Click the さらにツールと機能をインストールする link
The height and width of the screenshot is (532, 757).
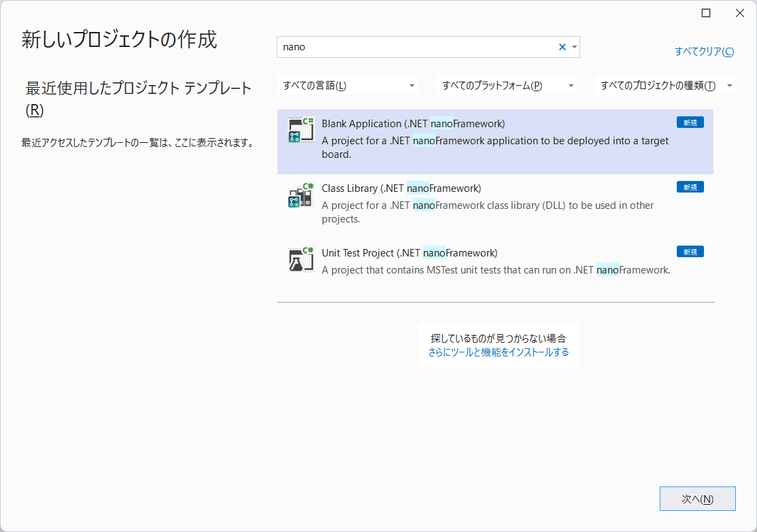(499, 352)
